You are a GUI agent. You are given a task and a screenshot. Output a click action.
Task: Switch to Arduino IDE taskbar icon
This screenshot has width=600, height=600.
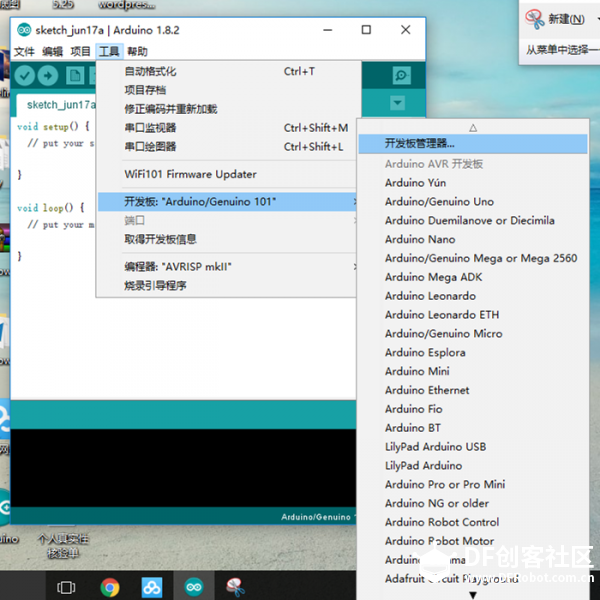(194, 587)
